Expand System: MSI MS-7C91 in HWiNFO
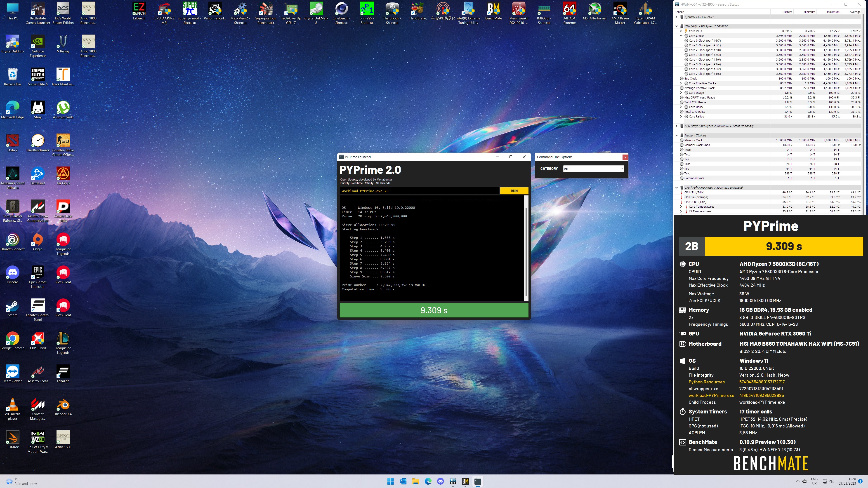 coord(676,16)
